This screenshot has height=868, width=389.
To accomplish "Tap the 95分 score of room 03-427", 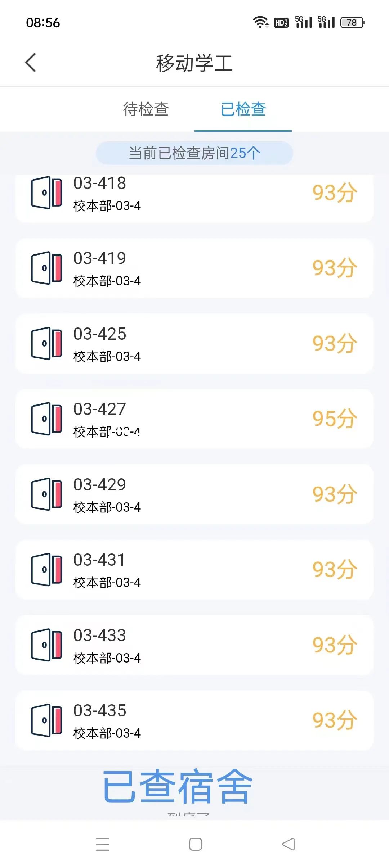I will click(334, 419).
